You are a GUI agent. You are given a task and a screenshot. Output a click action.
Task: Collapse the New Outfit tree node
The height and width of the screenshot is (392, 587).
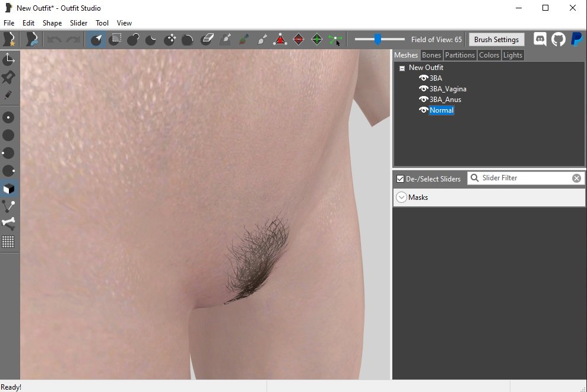[402, 68]
